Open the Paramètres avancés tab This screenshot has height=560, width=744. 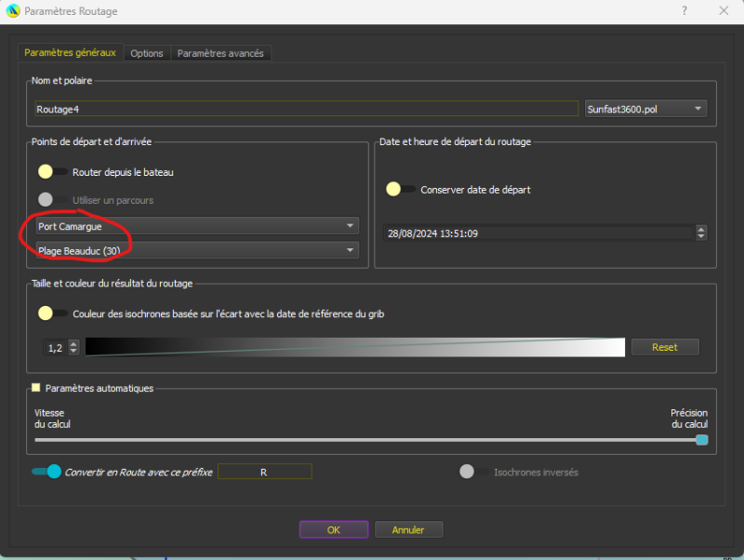pos(220,53)
